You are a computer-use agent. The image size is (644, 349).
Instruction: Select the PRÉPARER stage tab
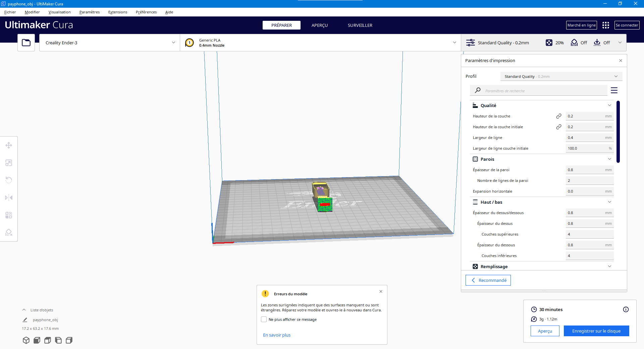coord(281,25)
